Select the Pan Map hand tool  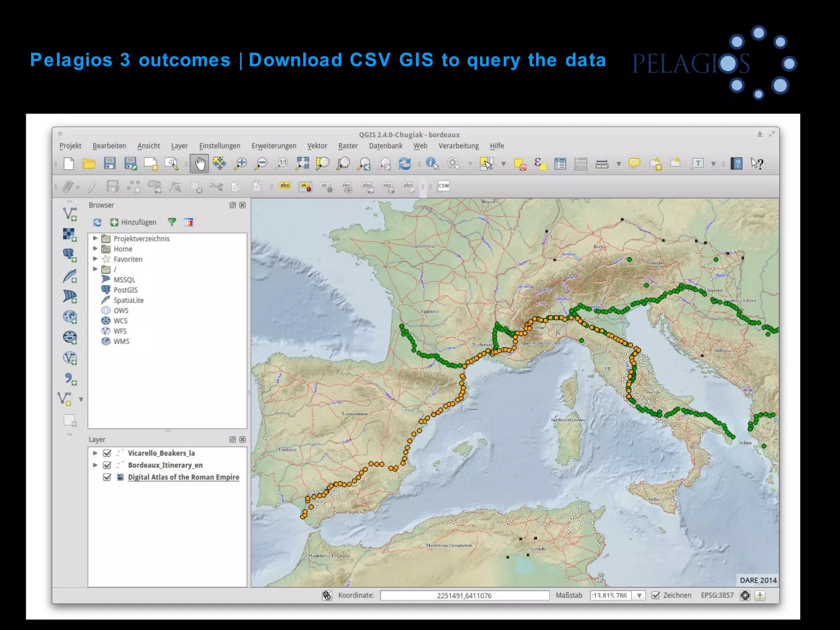tap(200, 164)
